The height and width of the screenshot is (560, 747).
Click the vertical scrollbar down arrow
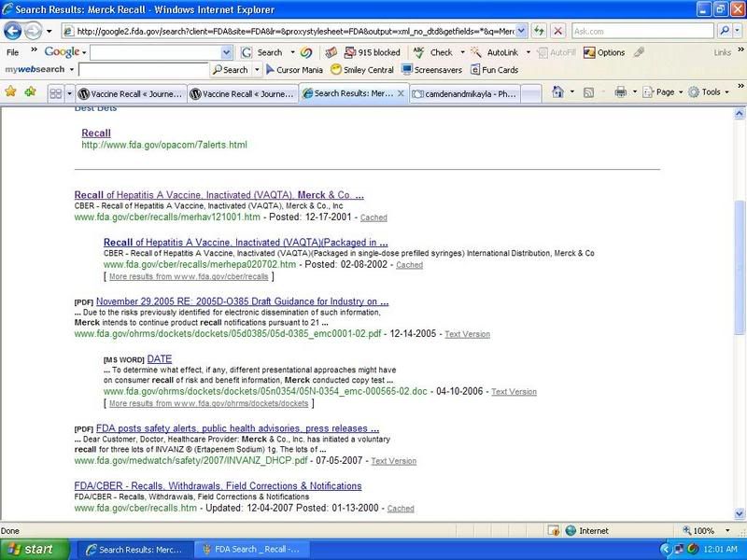pyautogui.click(x=740, y=513)
